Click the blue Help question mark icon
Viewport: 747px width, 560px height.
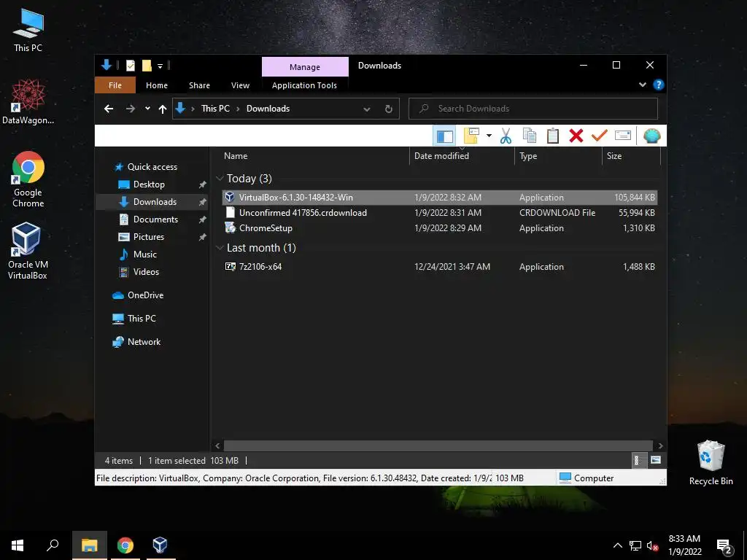(659, 85)
